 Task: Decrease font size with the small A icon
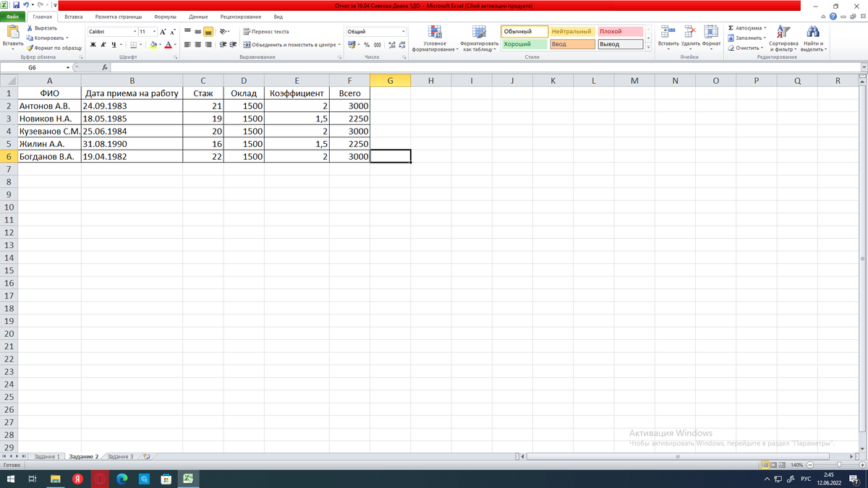tap(173, 32)
